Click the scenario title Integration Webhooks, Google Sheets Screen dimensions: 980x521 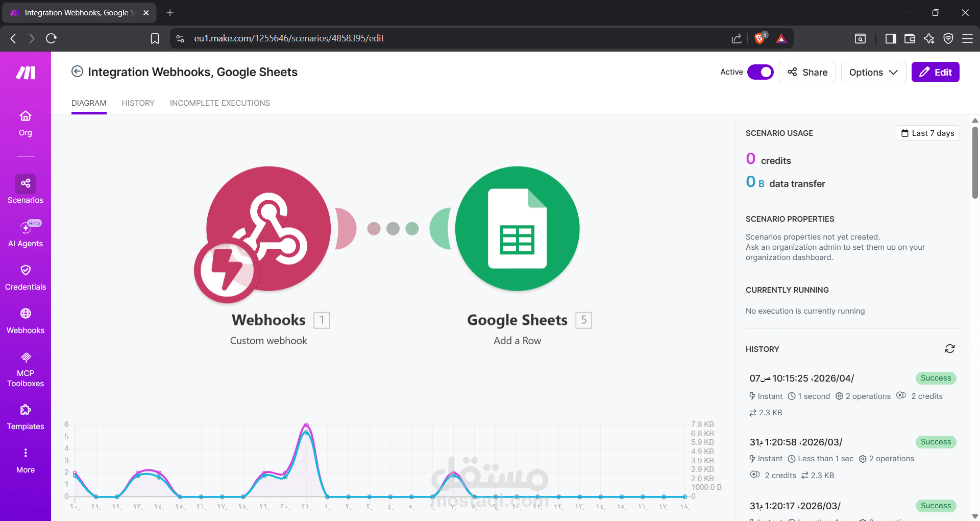[192, 72]
